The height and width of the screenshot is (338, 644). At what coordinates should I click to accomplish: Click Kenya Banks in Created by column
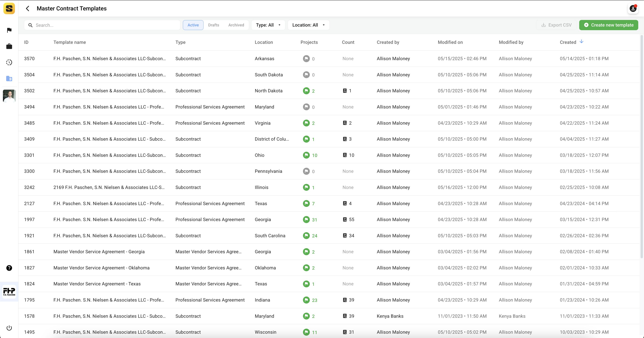(x=390, y=316)
